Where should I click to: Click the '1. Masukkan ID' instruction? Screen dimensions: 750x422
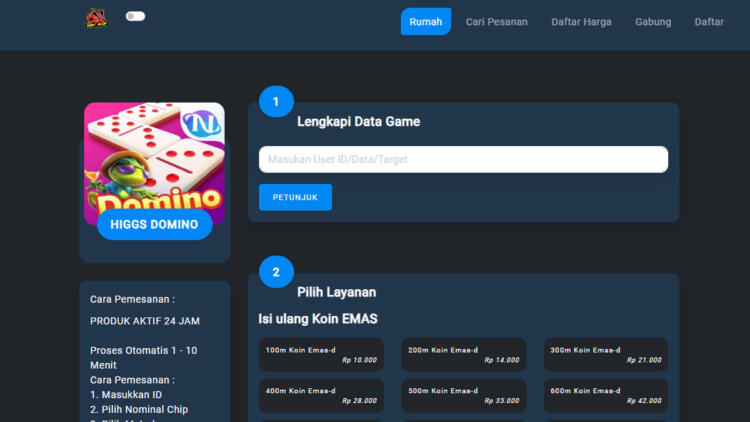pos(126,395)
